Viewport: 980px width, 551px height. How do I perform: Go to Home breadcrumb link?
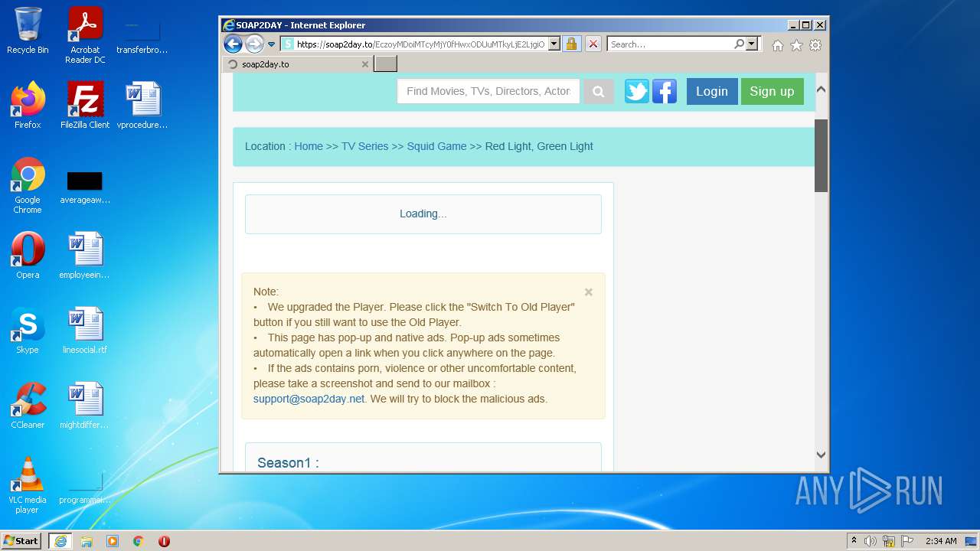click(x=309, y=146)
